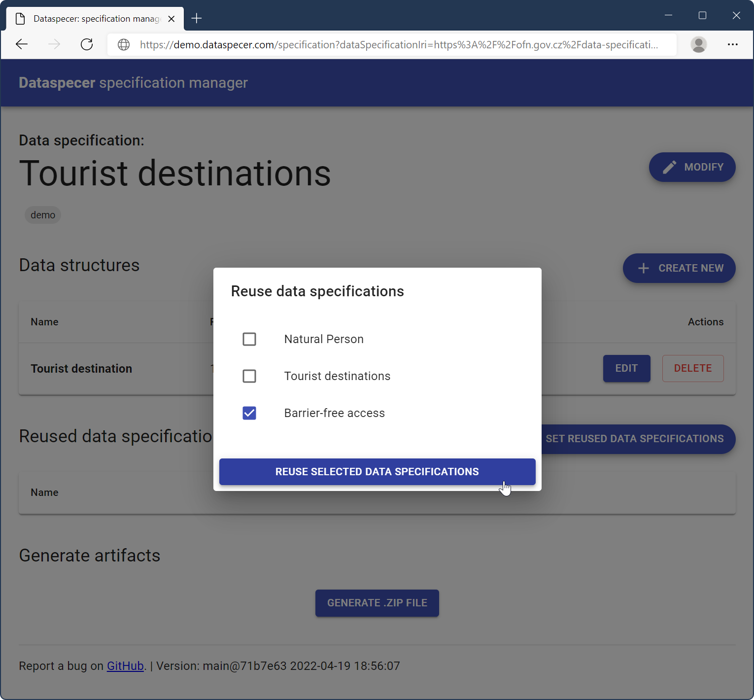Screen dimensions: 754x700
Task: Edit the Tourist destination structure
Action: (626, 368)
